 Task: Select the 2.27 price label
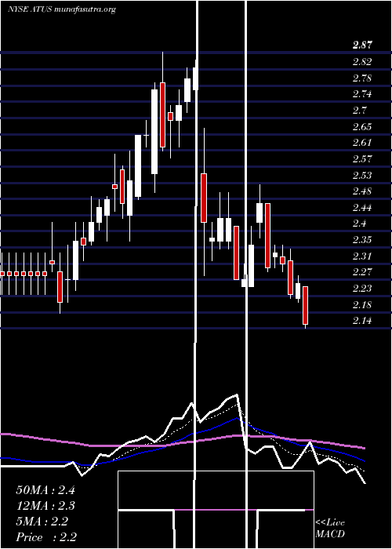click(362, 272)
